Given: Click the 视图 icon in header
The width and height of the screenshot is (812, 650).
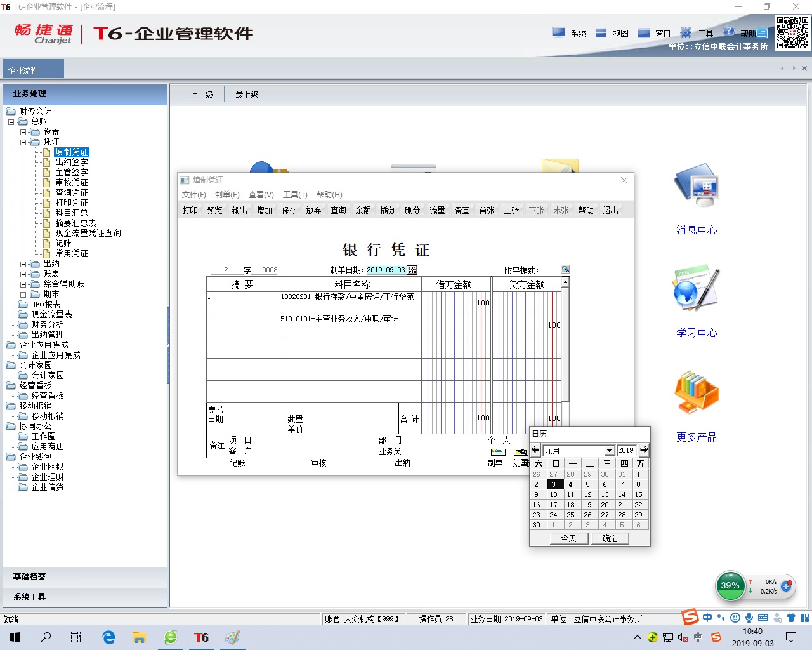Looking at the screenshot, I should pos(601,33).
